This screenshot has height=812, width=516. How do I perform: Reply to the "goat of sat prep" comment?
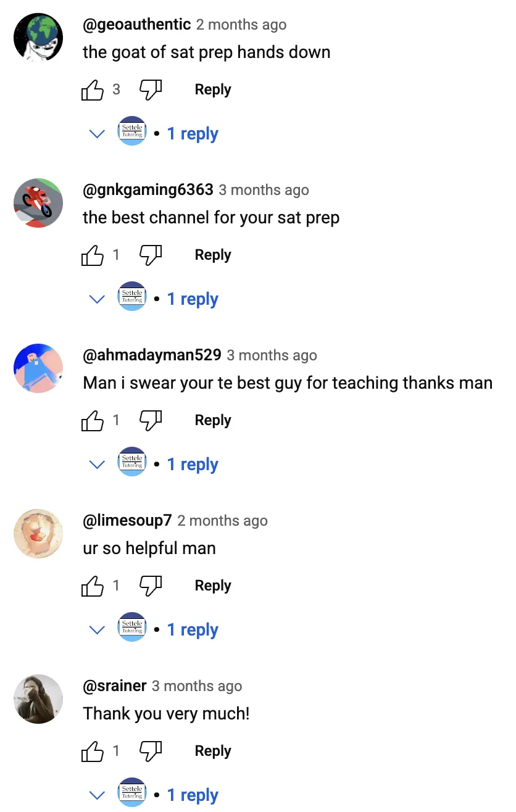(213, 90)
